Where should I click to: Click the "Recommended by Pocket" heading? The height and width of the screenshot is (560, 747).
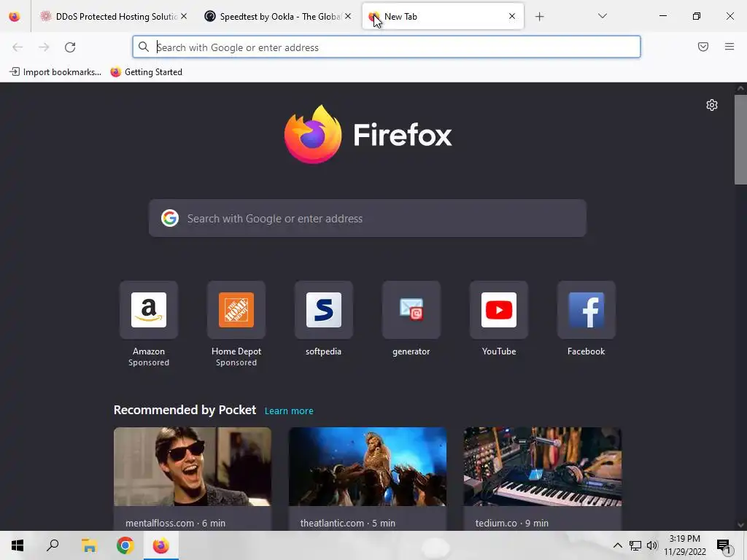pos(185,410)
